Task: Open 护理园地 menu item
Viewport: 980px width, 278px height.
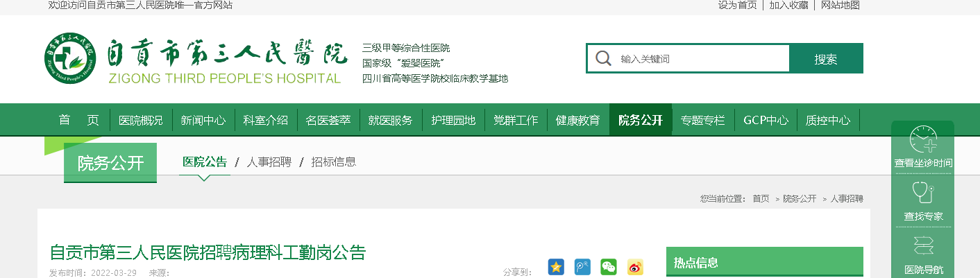Action: pos(453,120)
